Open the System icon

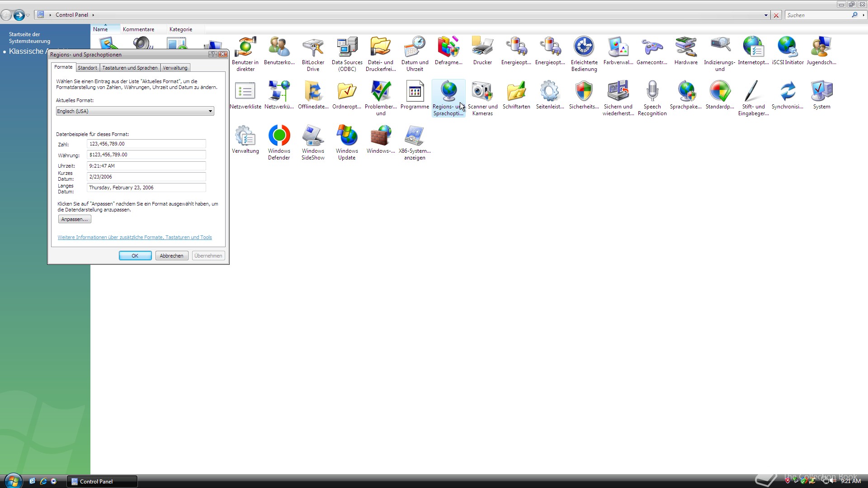[821, 95]
